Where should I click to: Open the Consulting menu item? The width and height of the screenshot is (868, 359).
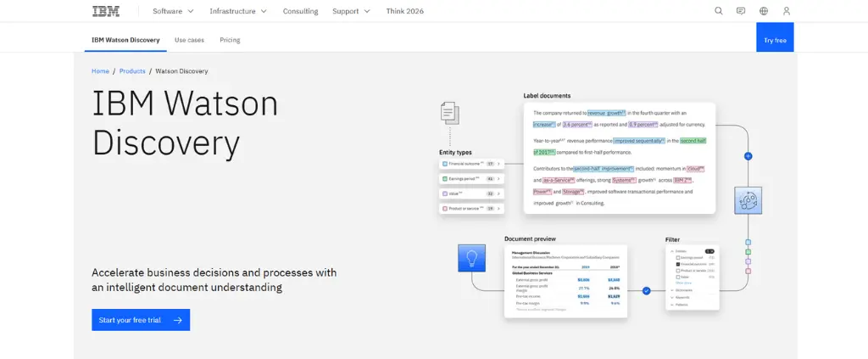[x=301, y=11]
